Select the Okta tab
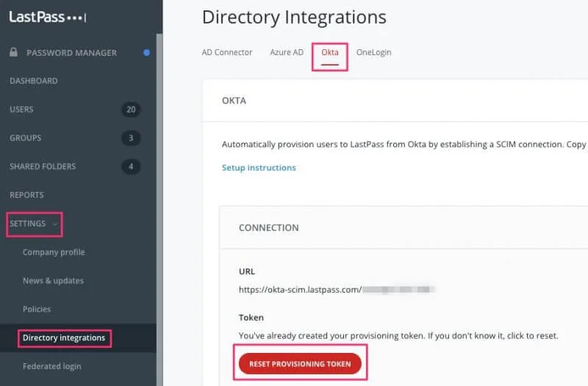This screenshot has height=386, width=588. click(x=330, y=52)
